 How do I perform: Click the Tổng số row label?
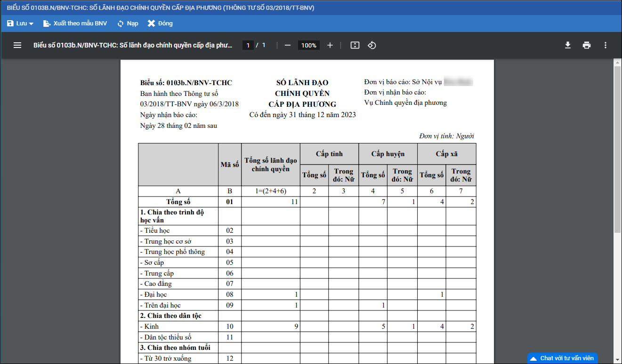tap(178, 202)
